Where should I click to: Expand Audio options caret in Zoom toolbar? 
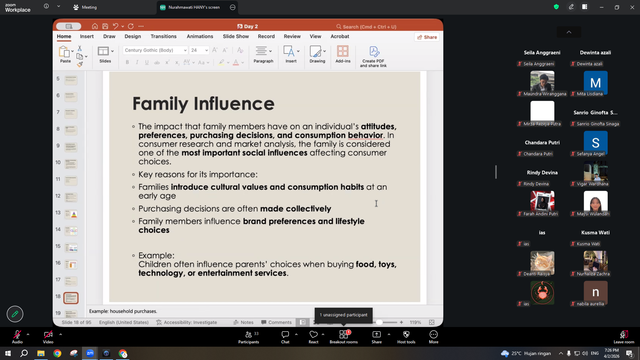point(28,334)
